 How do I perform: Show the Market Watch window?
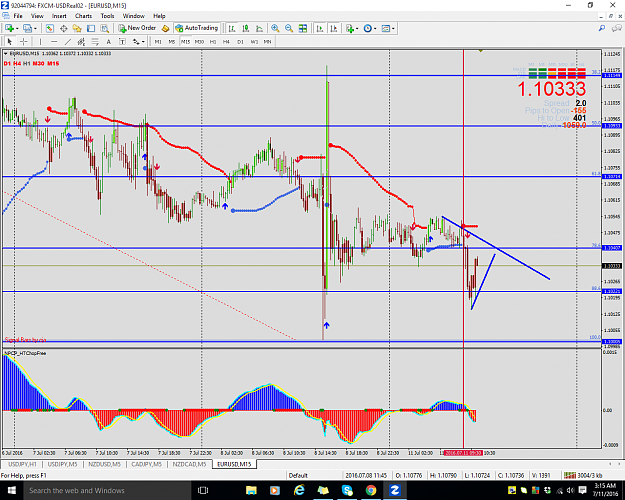click(49, 28)
